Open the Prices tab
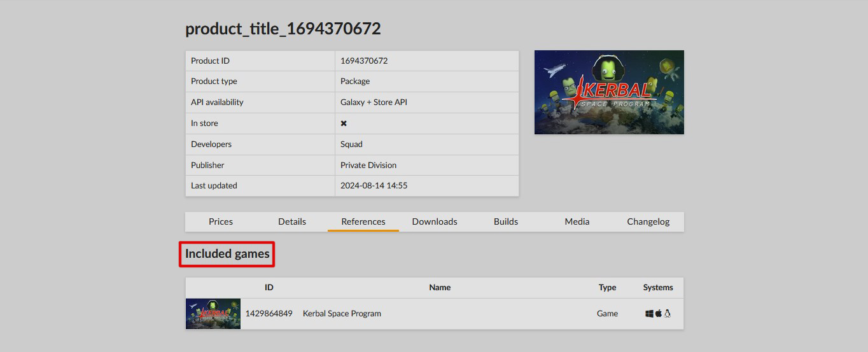The width and height of the screenshot is (868, 352). (x=221, y=222)
